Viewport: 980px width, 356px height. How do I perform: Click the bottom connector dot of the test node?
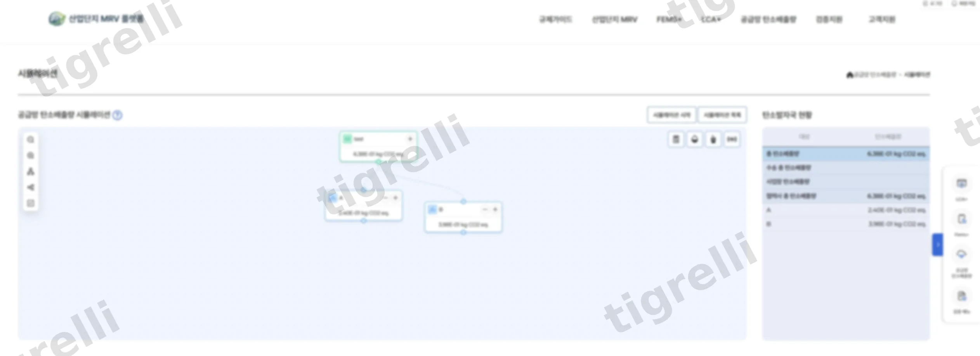[378, 162]
